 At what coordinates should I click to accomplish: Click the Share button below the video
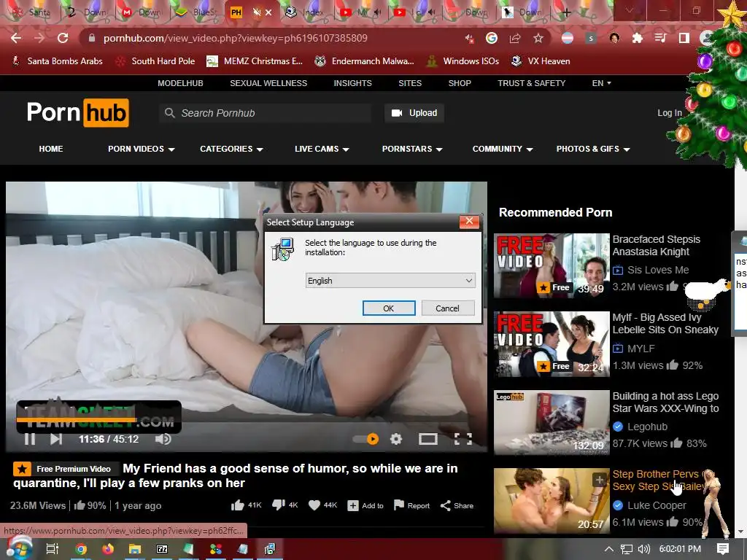click(457, 505)
